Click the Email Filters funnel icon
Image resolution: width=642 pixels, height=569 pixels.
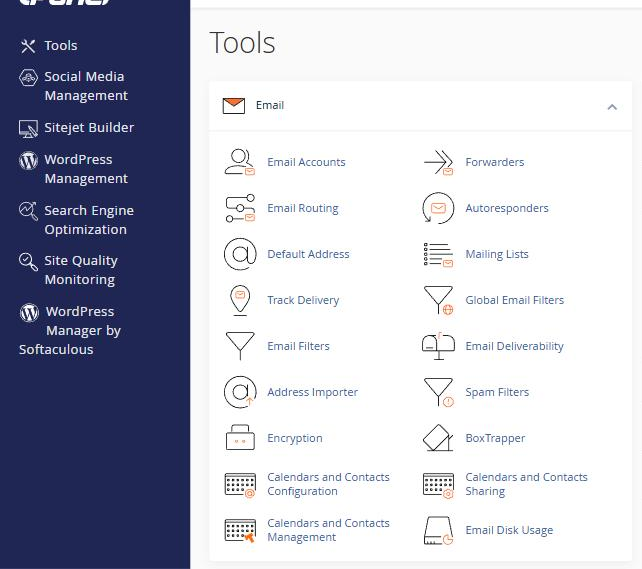click(x=240, y=346)
